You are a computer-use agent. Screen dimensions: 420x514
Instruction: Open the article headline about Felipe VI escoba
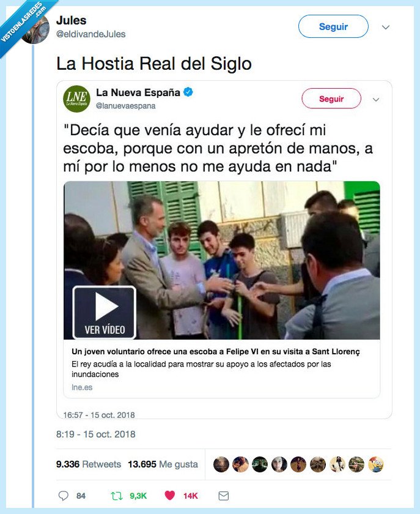[216, 352]
